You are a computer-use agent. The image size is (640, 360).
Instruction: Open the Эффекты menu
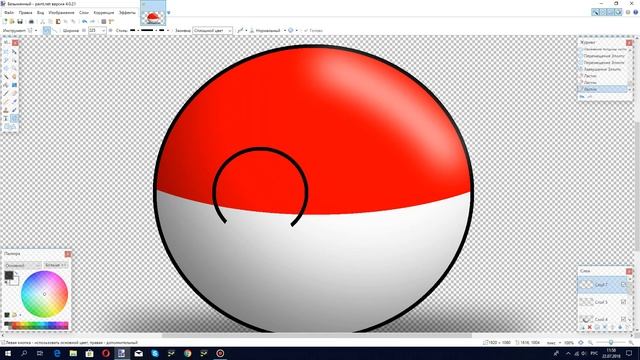(x=127, y=13)
